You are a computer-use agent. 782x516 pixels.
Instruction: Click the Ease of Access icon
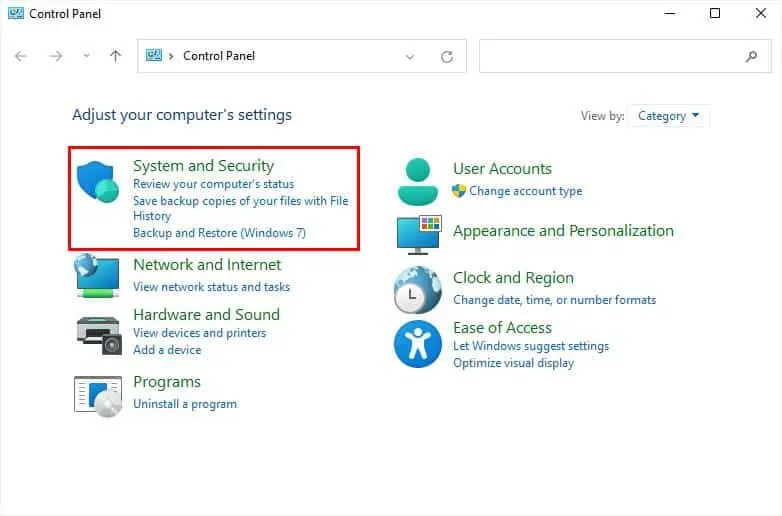point(417,344)
